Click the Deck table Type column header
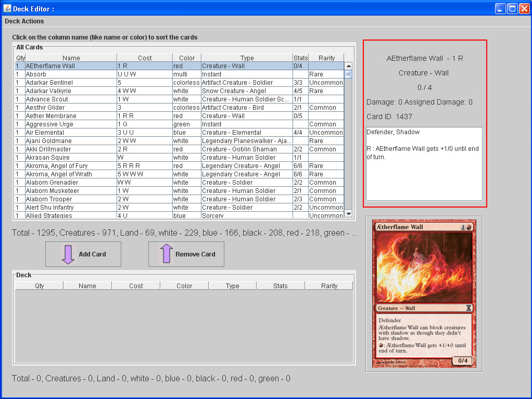532x399 pixels. point(232,286)
